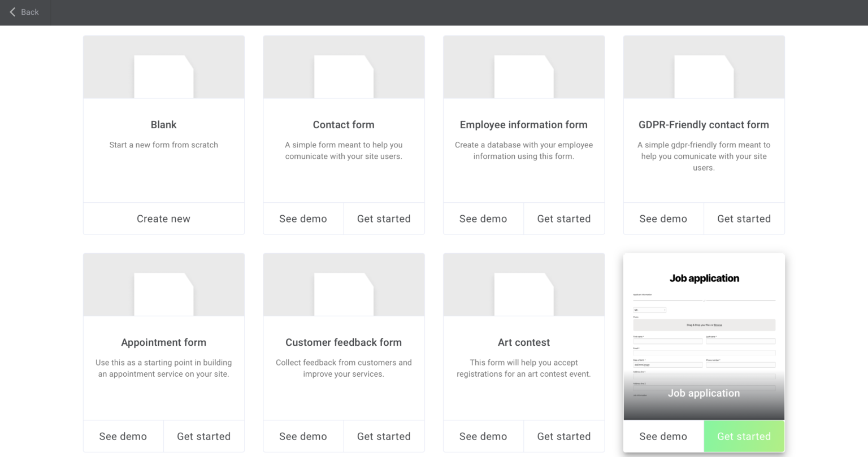Get started with Employee information form
Viewport: 868px width, 457px height.
(564, 219)
